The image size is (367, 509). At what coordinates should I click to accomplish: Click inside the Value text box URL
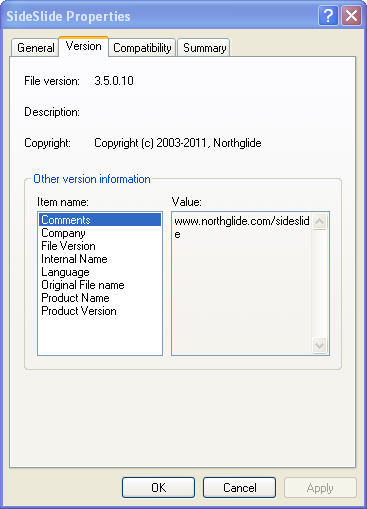click(x=242, y=227)
